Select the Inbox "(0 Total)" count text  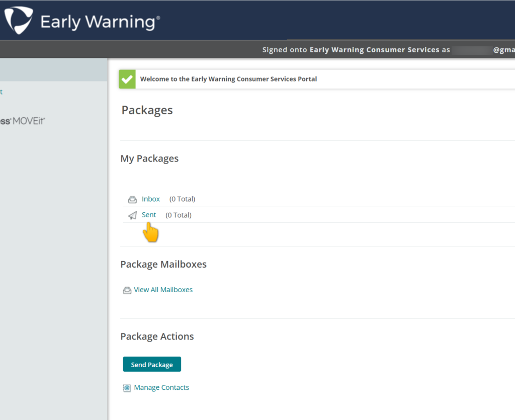(182, 199)
